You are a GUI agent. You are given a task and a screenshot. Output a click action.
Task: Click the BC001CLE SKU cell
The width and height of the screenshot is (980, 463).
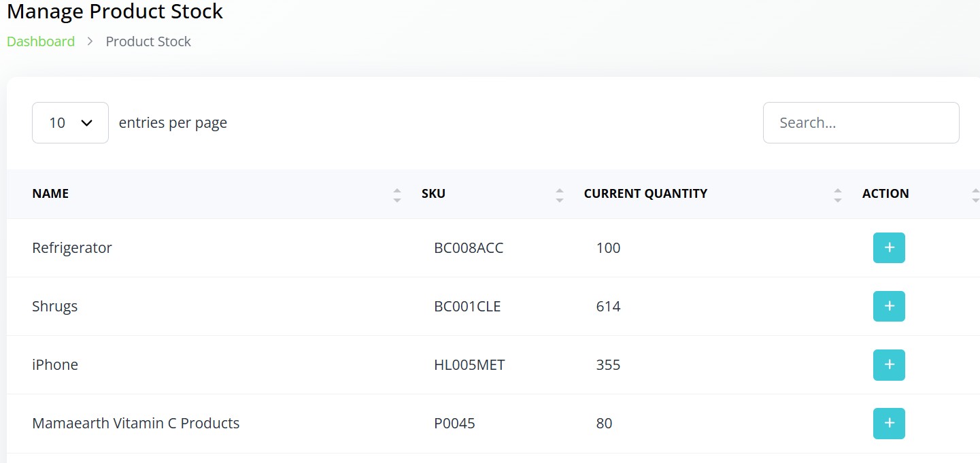467,307
